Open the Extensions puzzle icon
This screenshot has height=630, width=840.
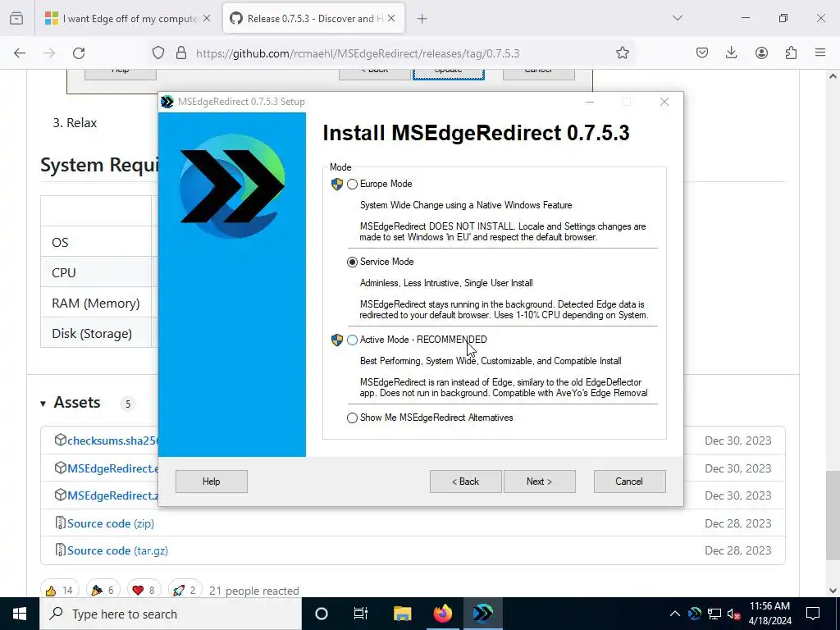click(791, 53)
